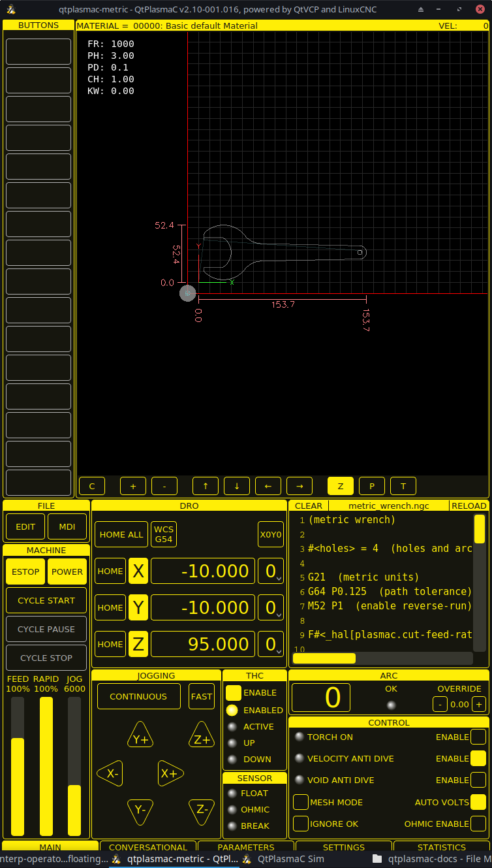Toggle Mesh Mode checkbox
Image resolution: width=492 pixels, height=868 pixels.
click(x=301, y=802)
